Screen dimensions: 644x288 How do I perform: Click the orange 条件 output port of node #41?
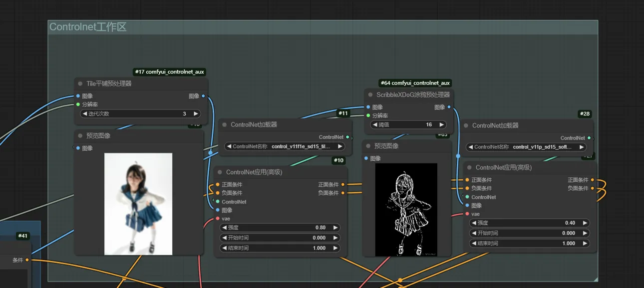pos(27,260)
